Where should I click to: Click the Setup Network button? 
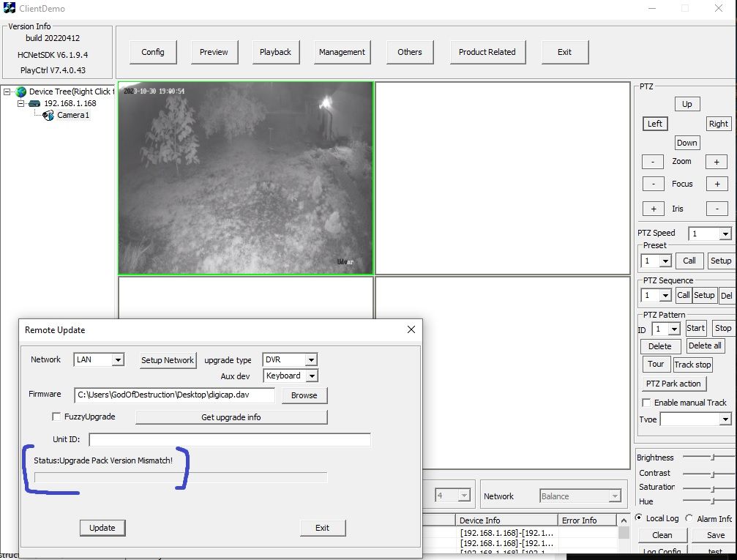tap(168, 360)
